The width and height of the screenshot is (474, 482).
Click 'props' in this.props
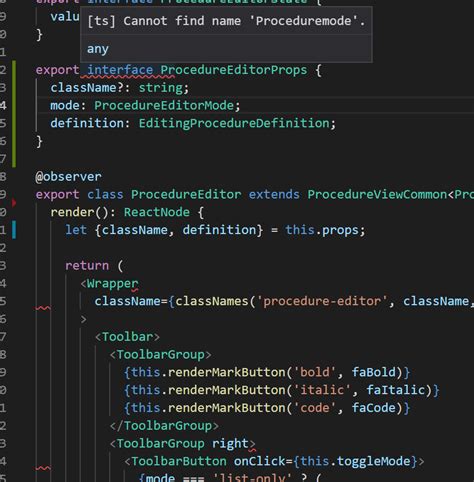(340, 230)
